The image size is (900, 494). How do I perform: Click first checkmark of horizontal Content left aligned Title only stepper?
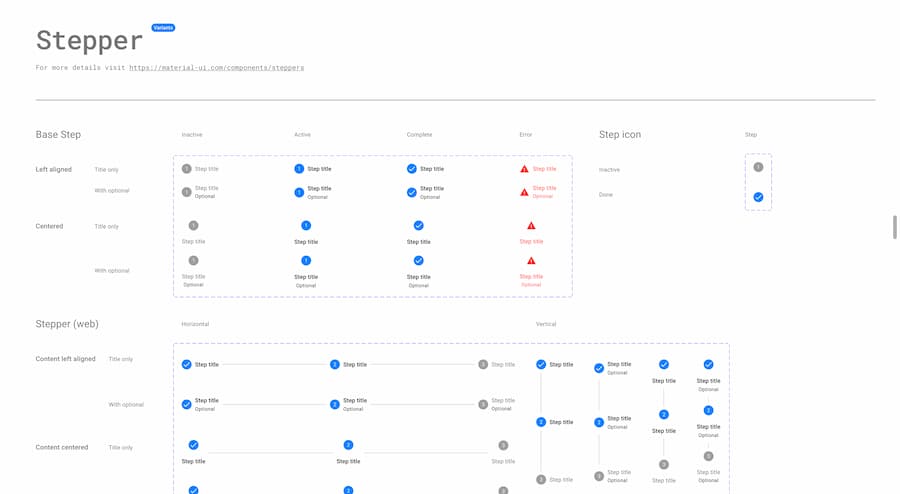(187, 365)
